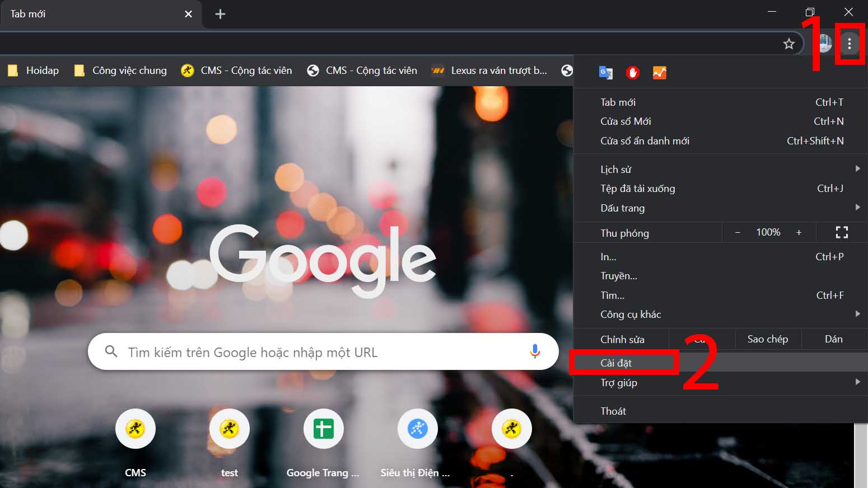The height and width of the screenshot is (488, 868).
Task: Decrease zoom with the minus button
Action: 738,232
